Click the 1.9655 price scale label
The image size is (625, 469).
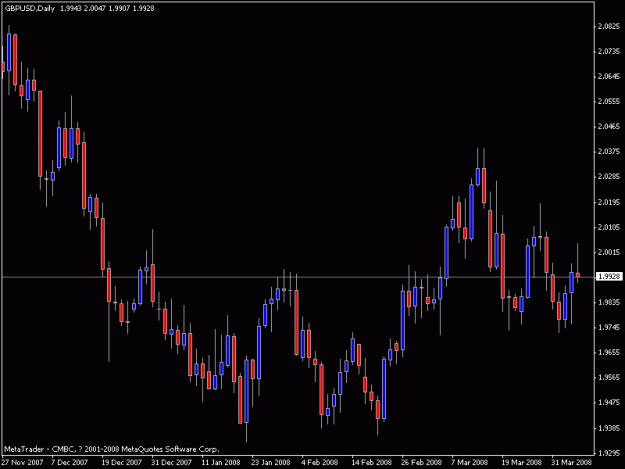(609, 352)
